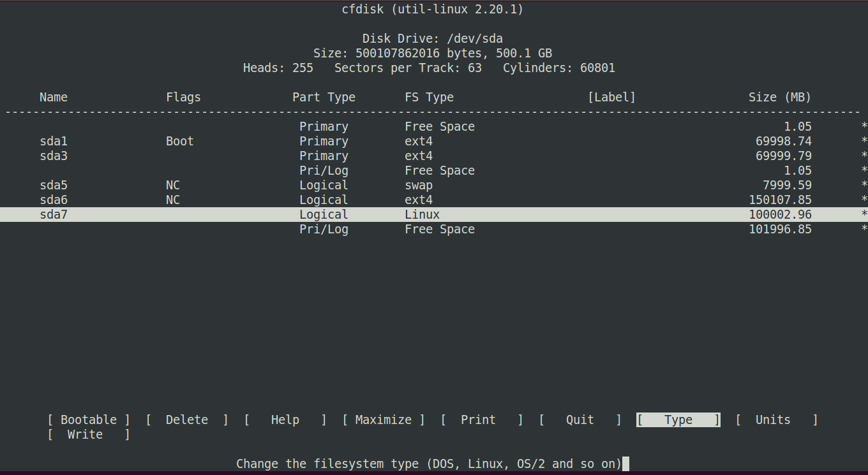Click the Bootable command button
The height and width of the screenshot is (475, 868).
88,420
